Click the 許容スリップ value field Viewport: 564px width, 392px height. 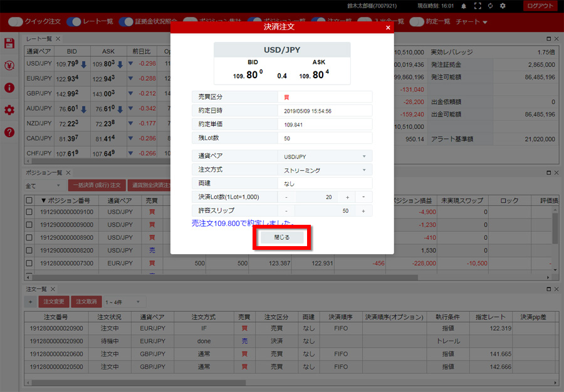pyautogui.click(x=325, y=211)
